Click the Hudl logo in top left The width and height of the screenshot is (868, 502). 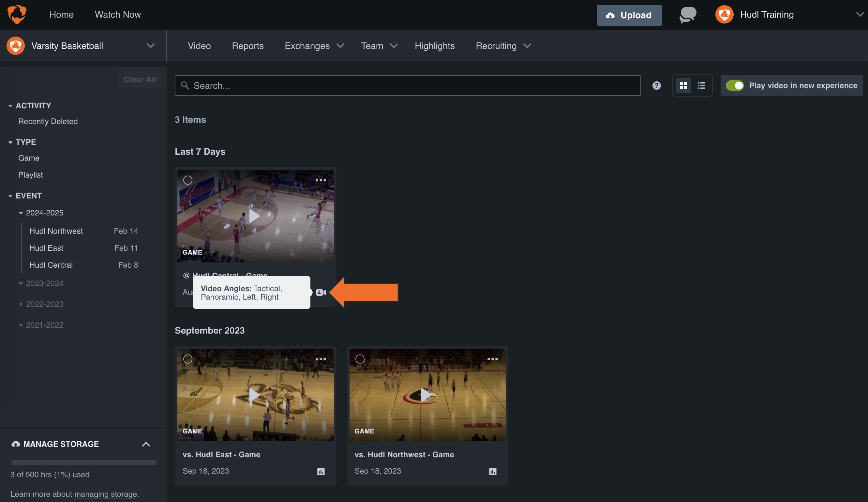click(x=16, y=14)
